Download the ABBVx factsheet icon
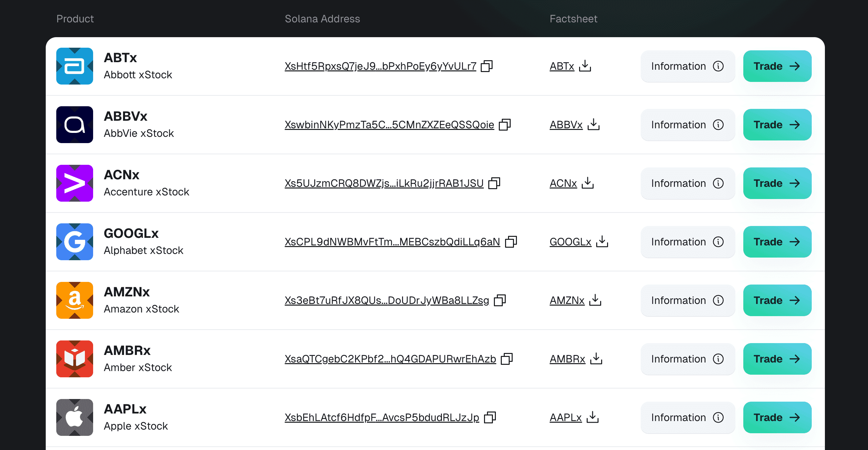 [593, 125]
